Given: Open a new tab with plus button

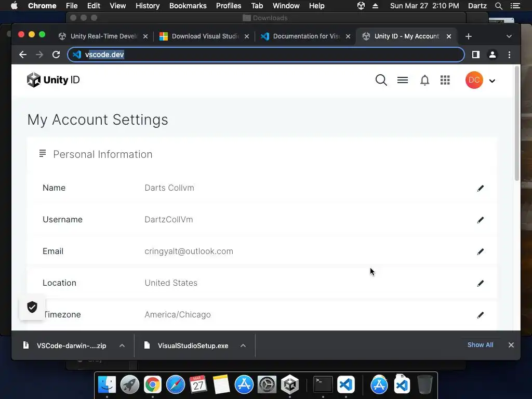Looking at the screenshot, I should coord(469,36).
